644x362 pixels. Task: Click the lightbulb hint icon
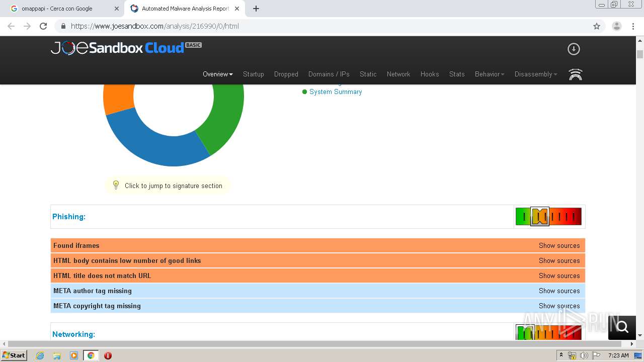tap(116, 185)
